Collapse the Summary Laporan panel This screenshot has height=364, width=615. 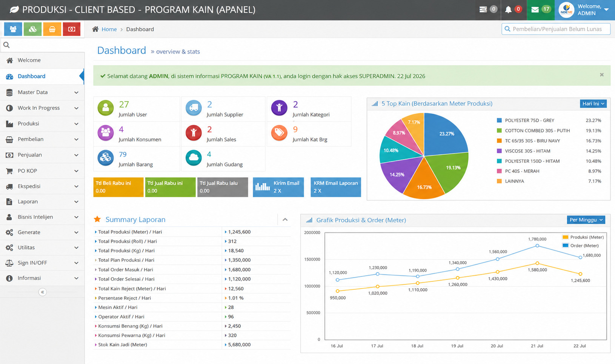pyautogui.click(x=285, y=220)
